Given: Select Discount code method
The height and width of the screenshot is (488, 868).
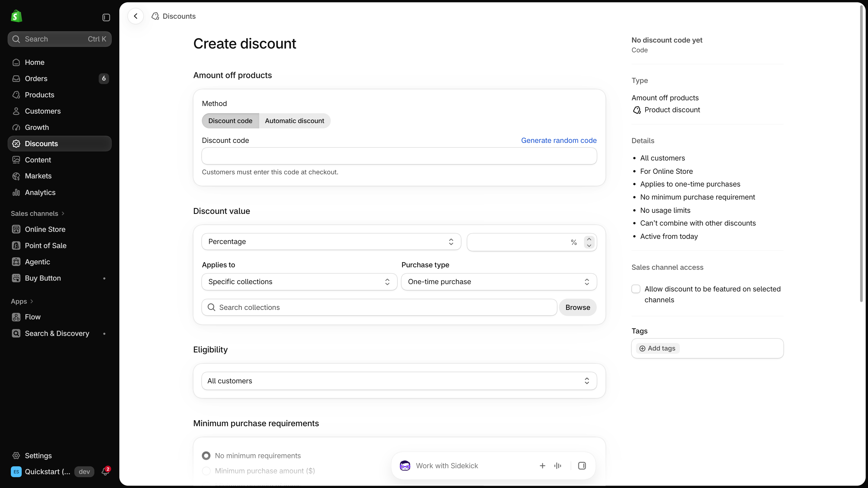Looking at the screenshot, I should (230, 121).
